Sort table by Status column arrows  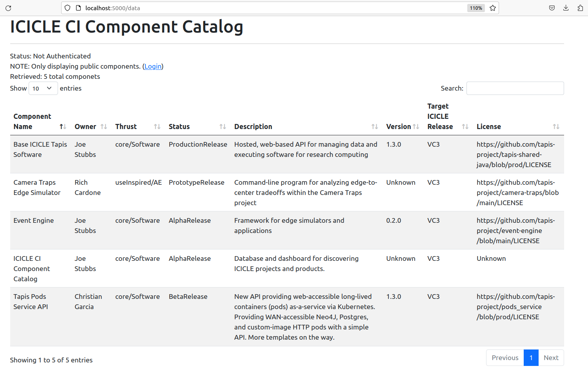click(x=223, y=127)
